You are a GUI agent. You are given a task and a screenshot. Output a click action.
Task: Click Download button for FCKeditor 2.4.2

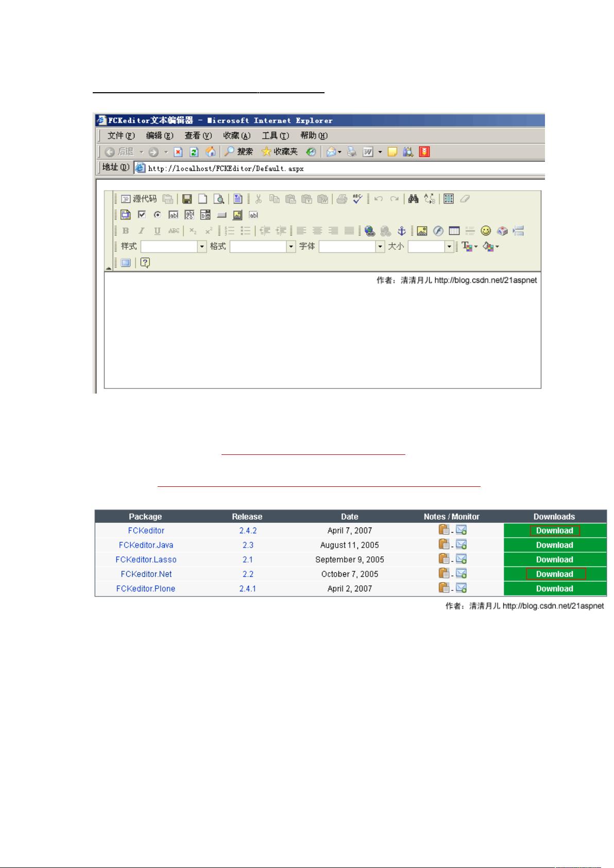point(554,531)
